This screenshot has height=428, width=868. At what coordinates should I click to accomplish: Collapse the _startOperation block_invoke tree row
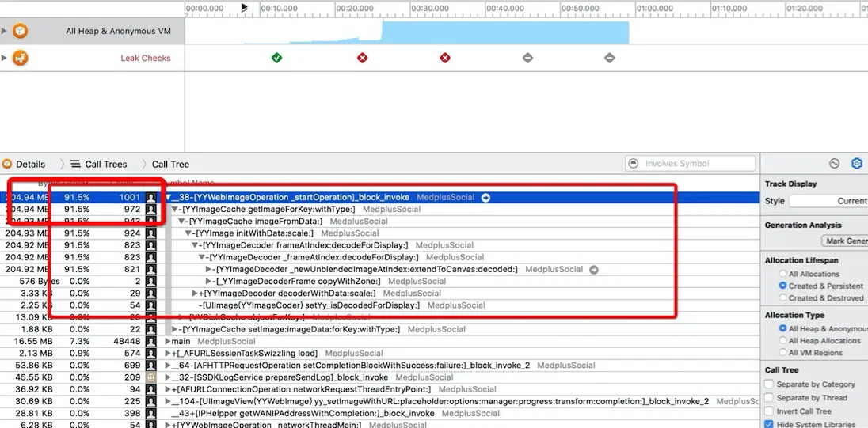(168, 198)
